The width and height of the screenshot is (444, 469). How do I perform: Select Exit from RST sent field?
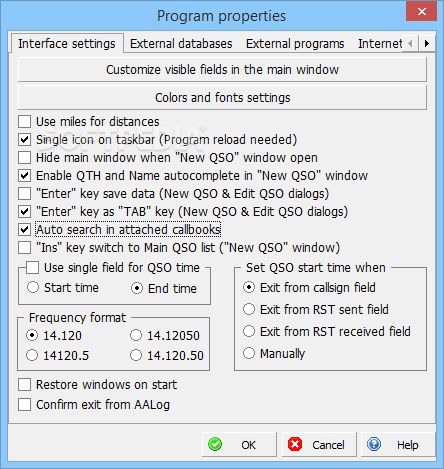249,309
